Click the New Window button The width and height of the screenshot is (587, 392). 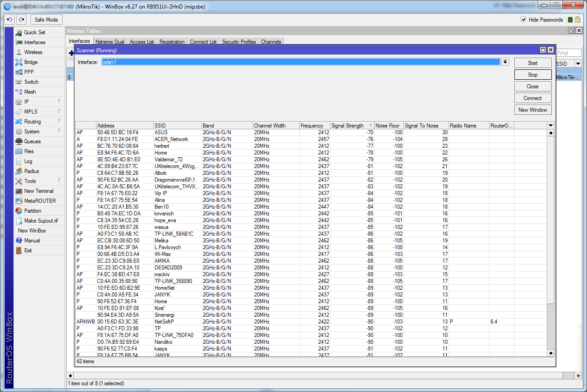pyautogui.click(x=533, y=110)
